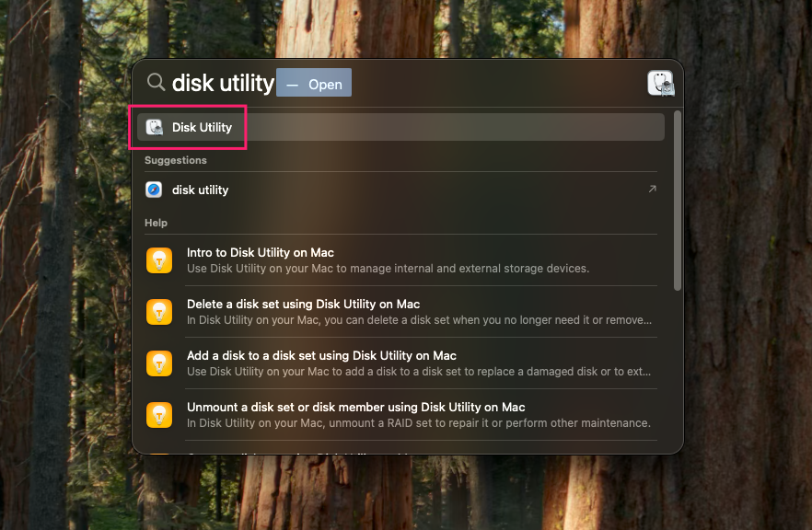812x530 pixels.
Task: Click the results list scrollbar
Action: [x=678, y=201]
